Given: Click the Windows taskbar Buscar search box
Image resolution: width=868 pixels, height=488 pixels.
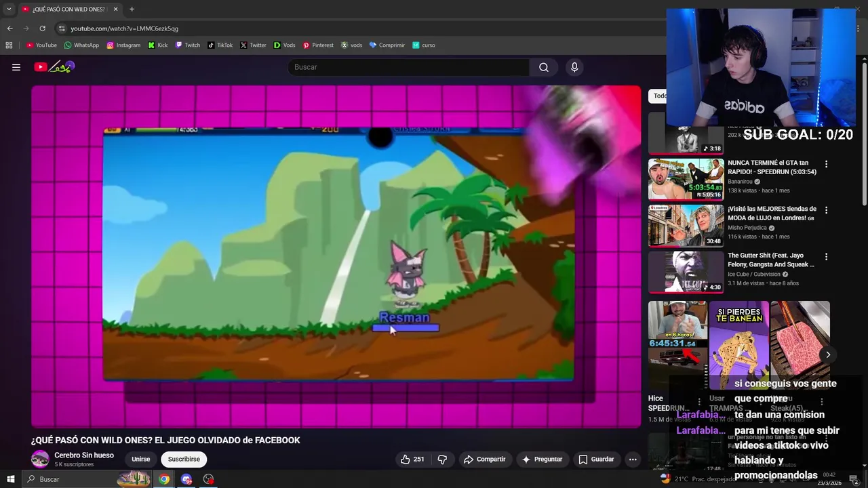Looking at the screenshot, I should point(87,479).
